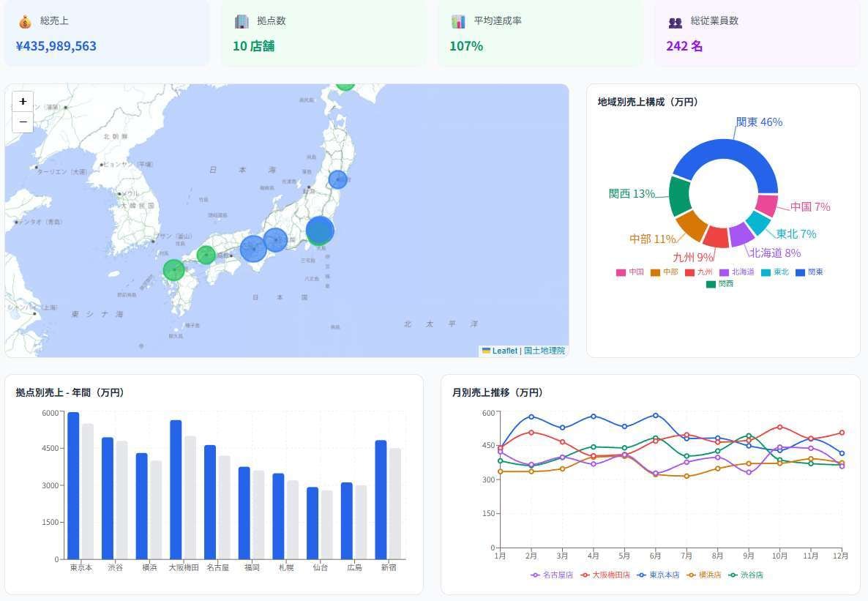Click the 大阪梅田店 data point at 10月
868x601 pixels.
click(779, 427)
